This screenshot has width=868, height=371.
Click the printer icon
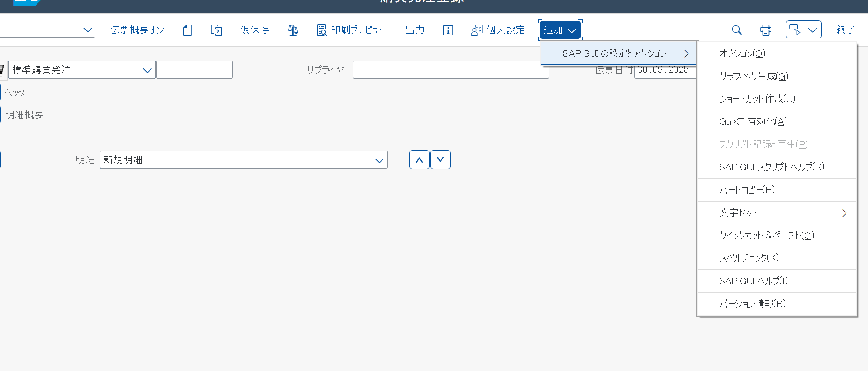point(766,30)
